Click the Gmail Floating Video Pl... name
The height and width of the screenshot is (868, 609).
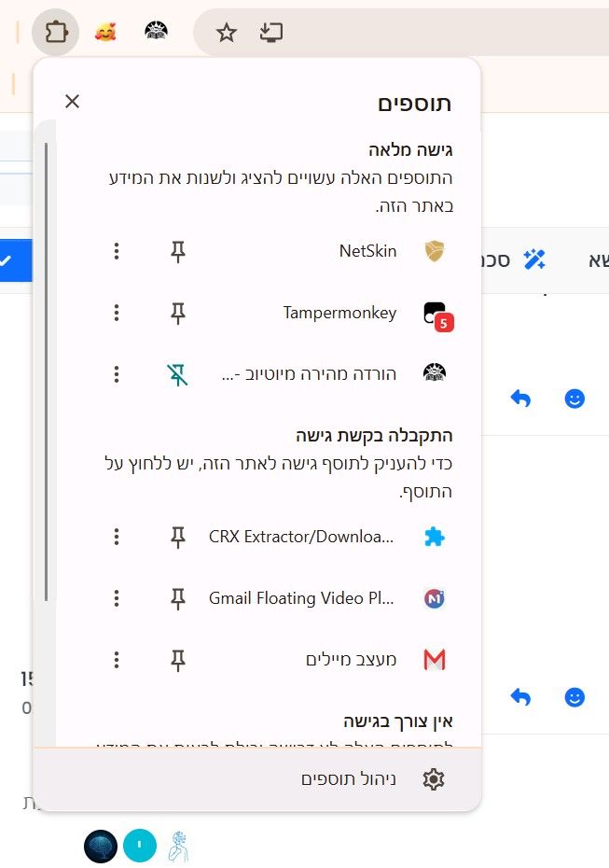point(301,598)
